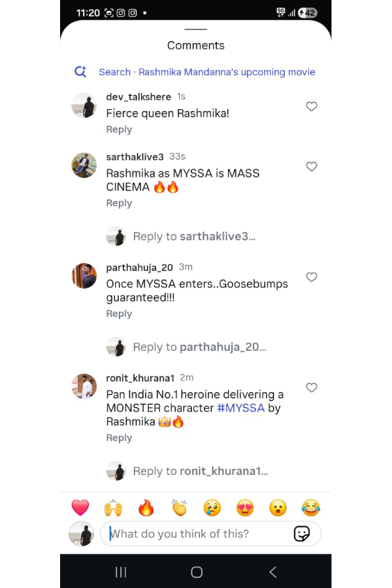Select the laughing emoji quick reaction
The width and height of the screenshot is (392, 588).
311,508
